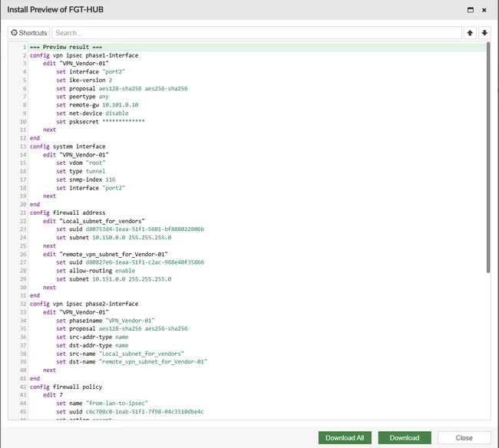Click line number 42 in the gutter

23,387
